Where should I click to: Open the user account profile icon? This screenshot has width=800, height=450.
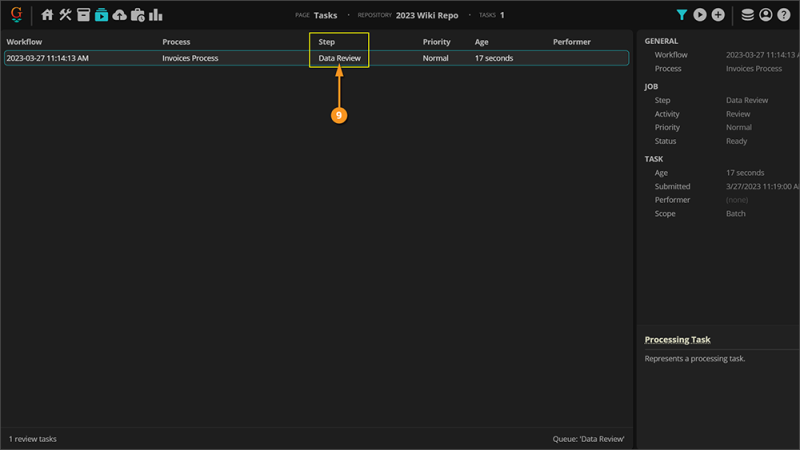765,15
